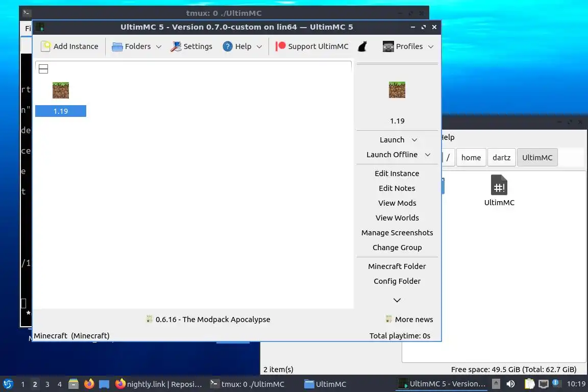Click home breadcrumb in file manager
The height and width of the screenshot is (392, 588).
point(471,158)
